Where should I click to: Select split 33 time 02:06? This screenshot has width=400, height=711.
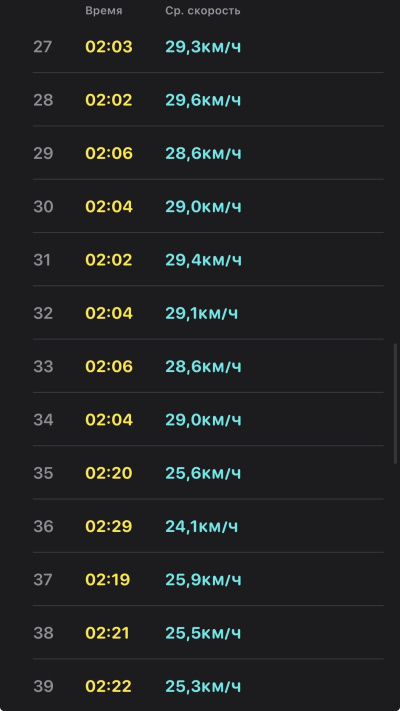(x=109, y=367)
